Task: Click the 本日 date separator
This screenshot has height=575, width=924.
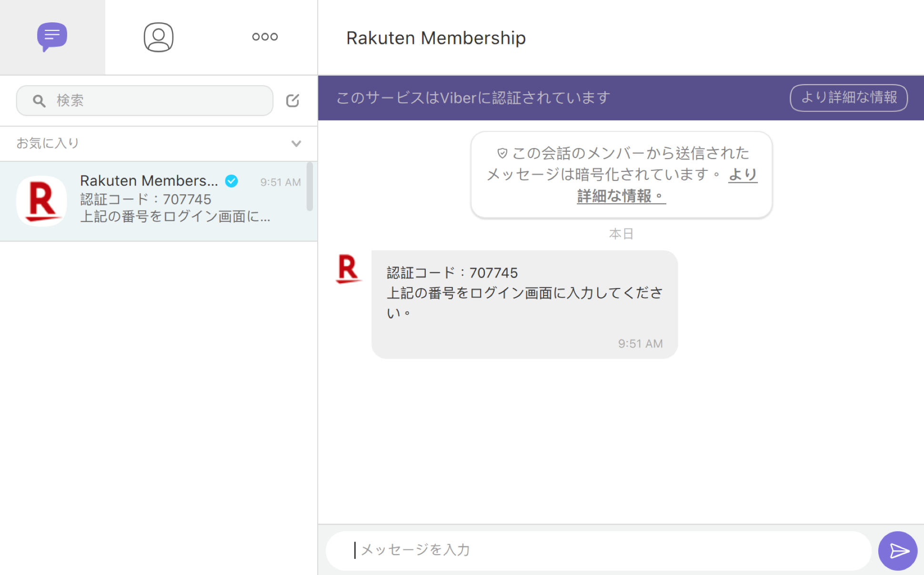Action: point(621,234)
